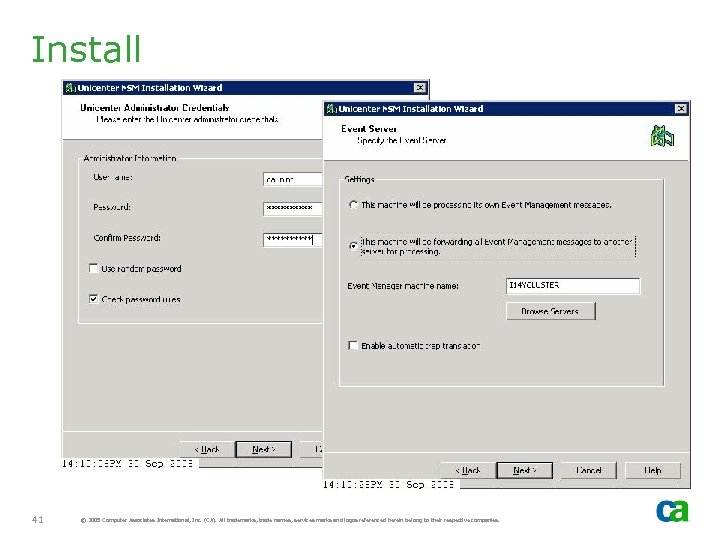
Task: Go Back in Event Server wizard
Action: pyautogui.click(x=468, y=470)
